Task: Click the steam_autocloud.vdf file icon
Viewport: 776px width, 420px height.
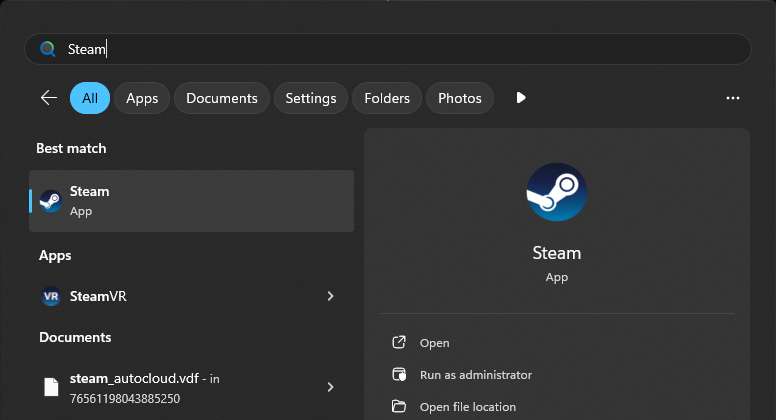Action: [x=51, y=387]
